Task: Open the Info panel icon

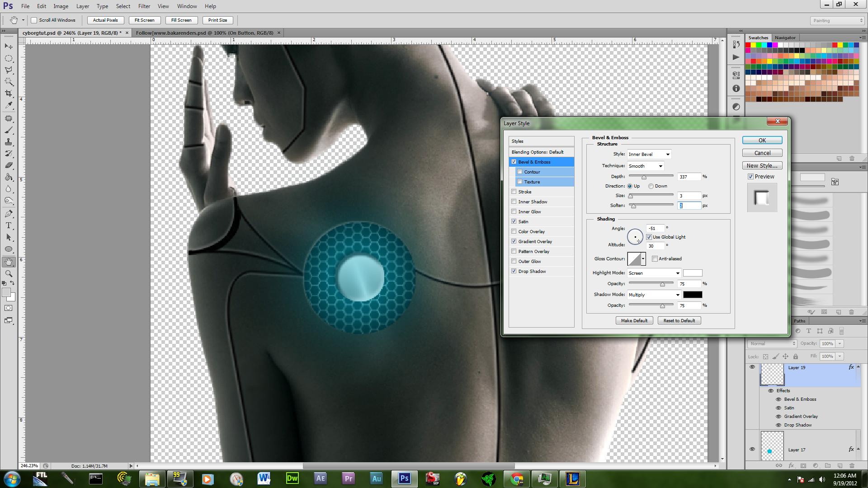Action: (736, 89)
